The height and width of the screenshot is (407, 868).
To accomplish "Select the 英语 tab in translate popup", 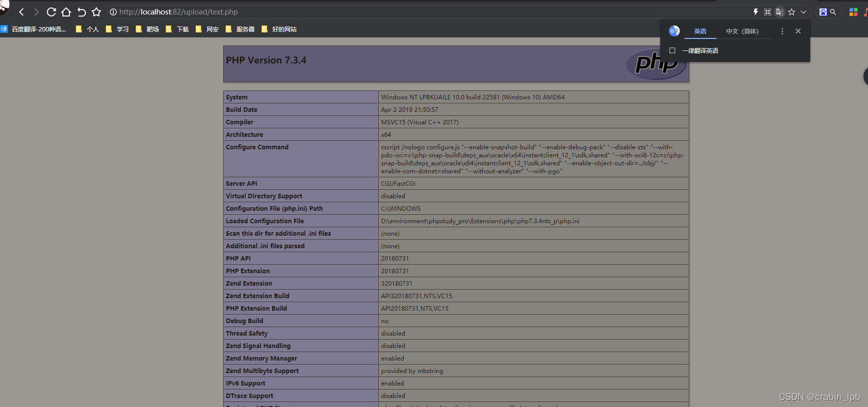I will (700, 31).
